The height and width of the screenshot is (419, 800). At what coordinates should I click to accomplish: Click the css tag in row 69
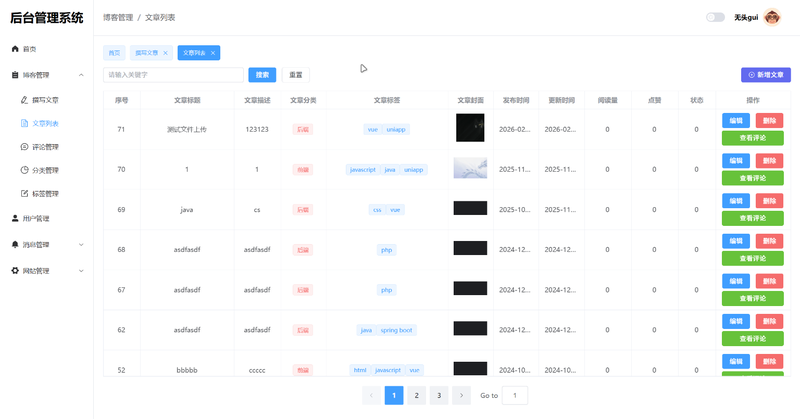point(377,210)
